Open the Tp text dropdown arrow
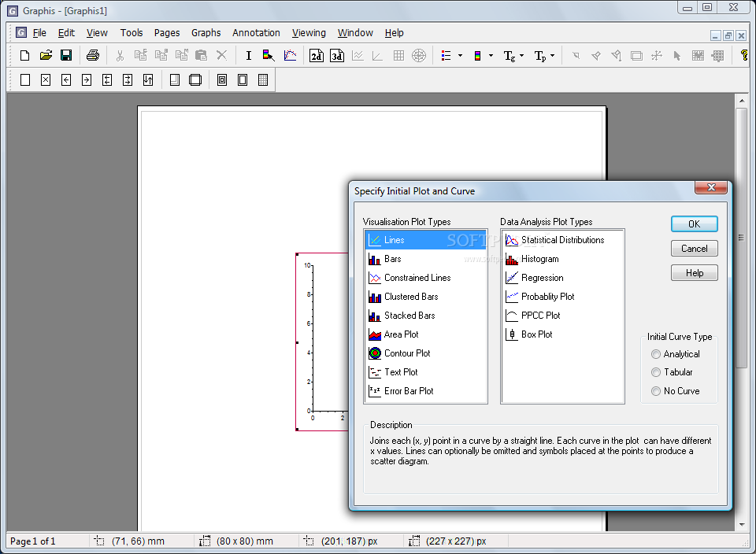 coord(553,56)
